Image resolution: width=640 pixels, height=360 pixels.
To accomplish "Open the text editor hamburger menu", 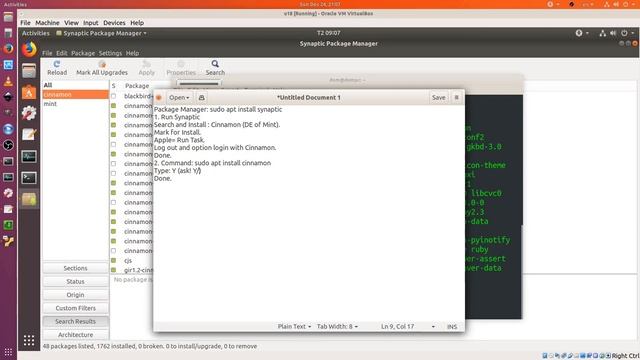I will pos(456,98).
